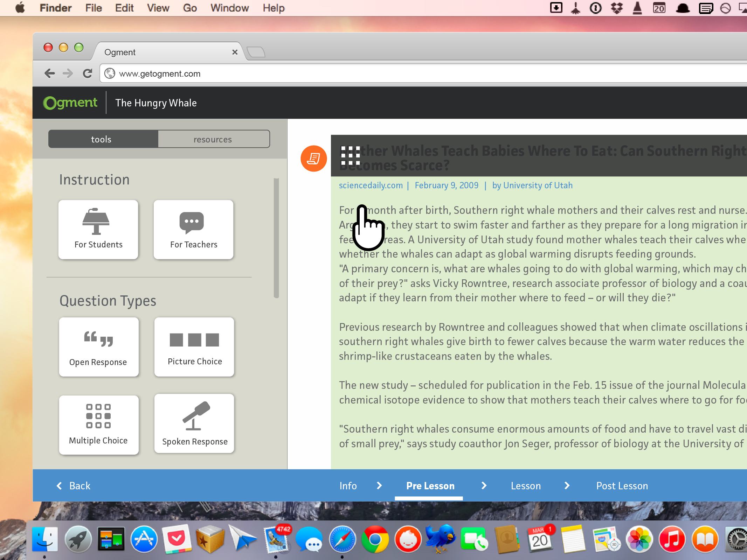Open the File menu
Image resolution: width=747 pixels, height=560 pixels.
pos(94,8)
